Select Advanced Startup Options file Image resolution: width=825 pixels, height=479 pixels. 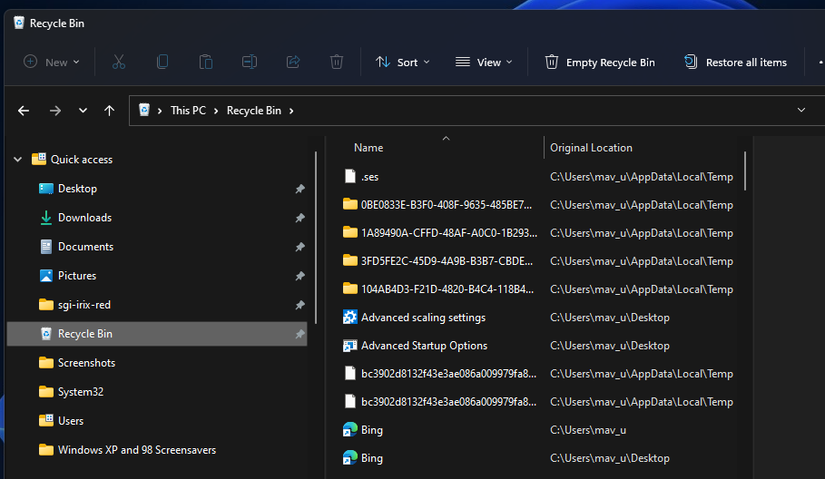click(424, 346)
